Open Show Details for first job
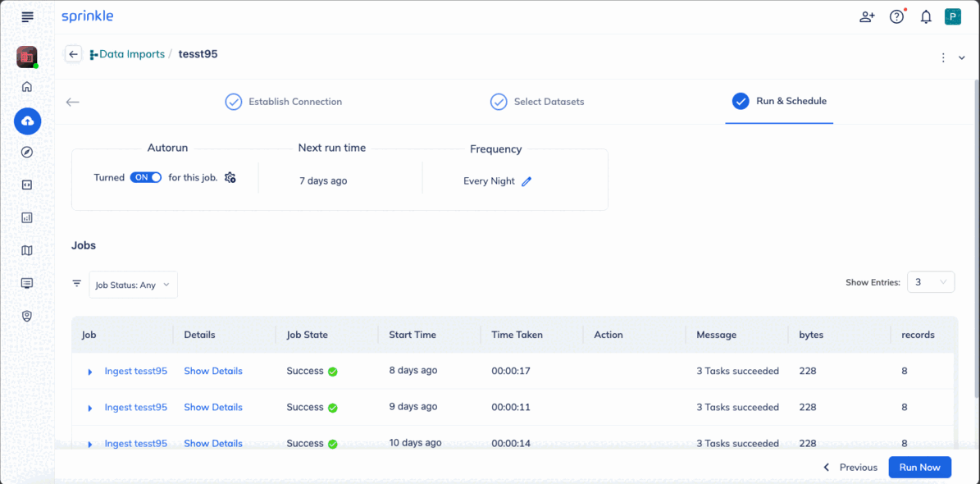This screenshot has height=484, width=980. [213, 371]
